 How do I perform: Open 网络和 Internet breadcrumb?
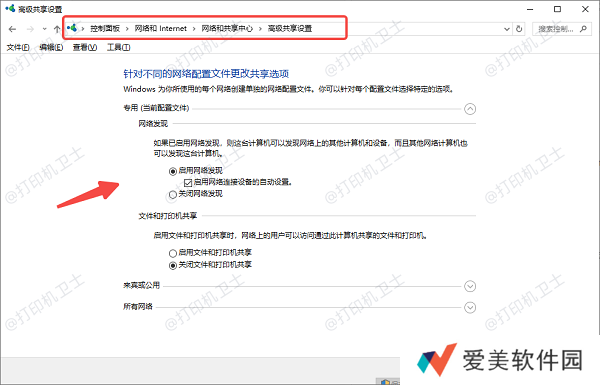point(161,28)
